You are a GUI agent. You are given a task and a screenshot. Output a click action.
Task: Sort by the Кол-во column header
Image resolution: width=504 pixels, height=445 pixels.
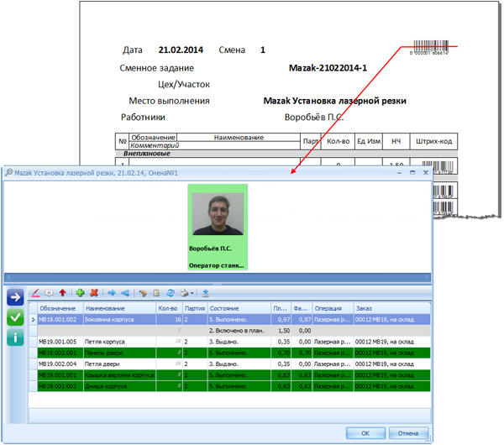pos(169,308)
